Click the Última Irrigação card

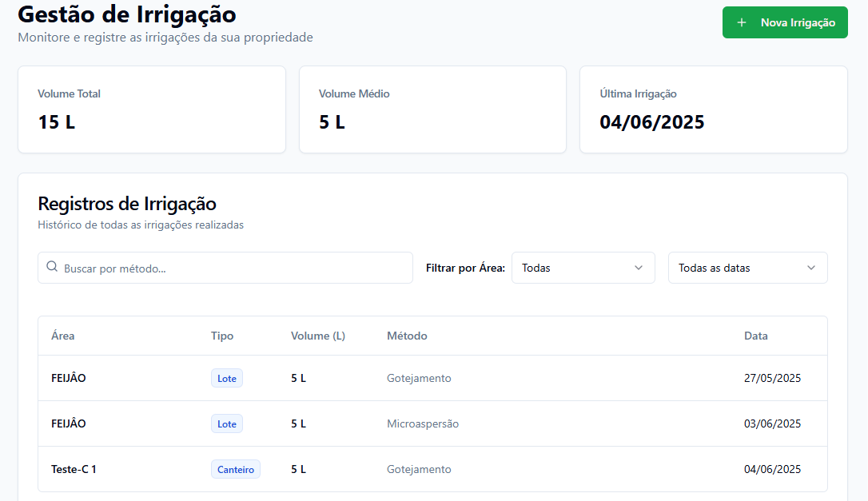coord(714,109)
